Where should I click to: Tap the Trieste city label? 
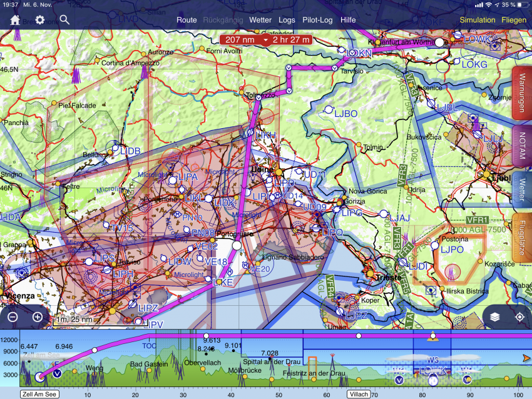point(389,278)
